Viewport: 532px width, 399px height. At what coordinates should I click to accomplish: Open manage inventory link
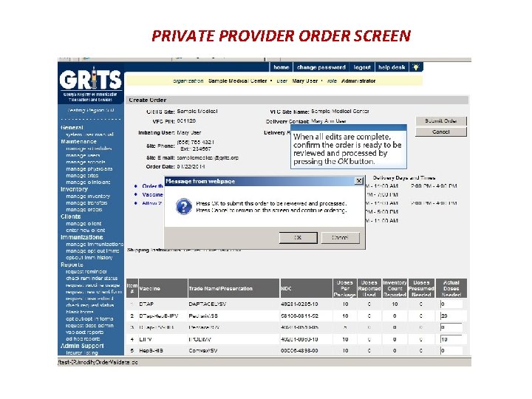coord(88,196)
